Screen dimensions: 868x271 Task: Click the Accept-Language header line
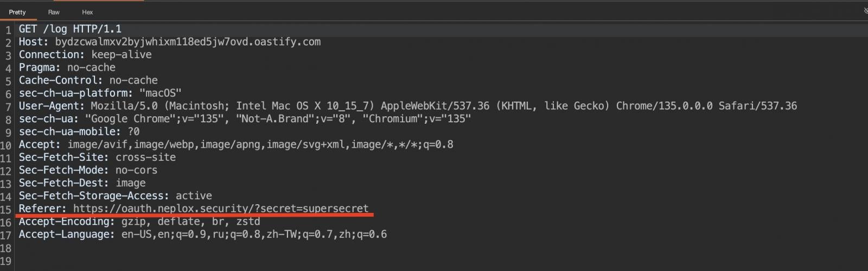(202, 235)
